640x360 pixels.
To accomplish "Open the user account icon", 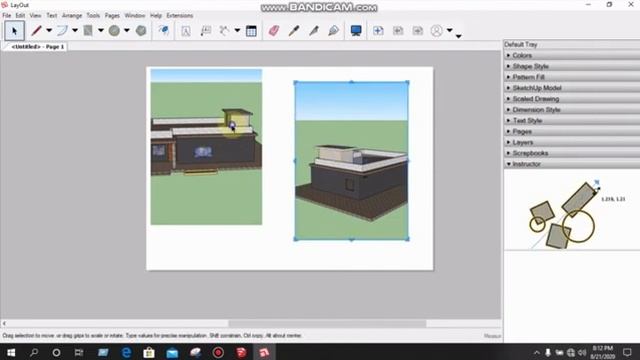I will (436, 31).
